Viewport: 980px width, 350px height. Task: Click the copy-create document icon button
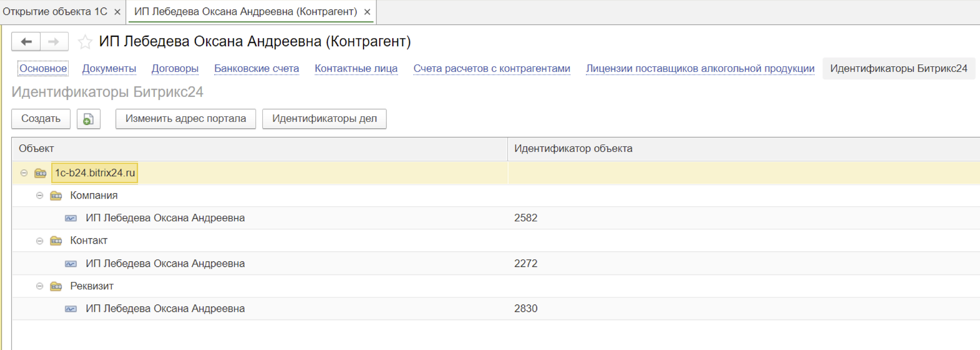click(x=89, y=119)
